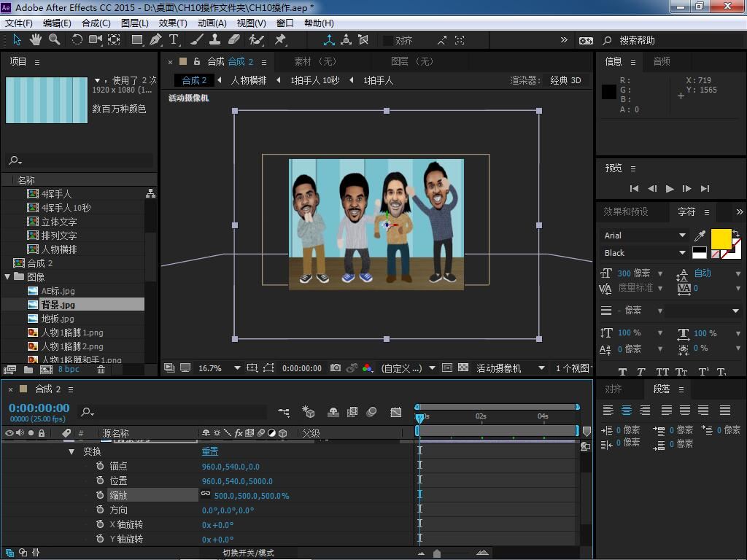Open the Arial font family dropdown
747x560 pixels.
(682, 236)
